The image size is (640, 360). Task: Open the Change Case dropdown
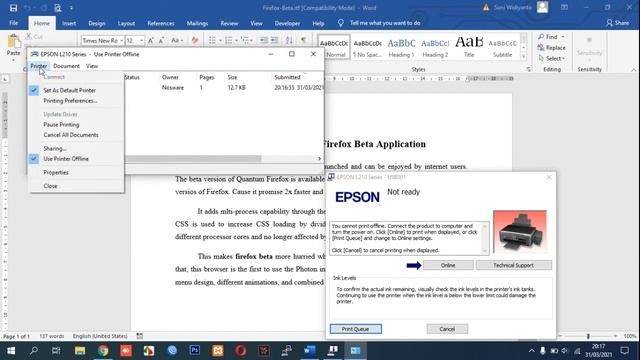point(177,40)
